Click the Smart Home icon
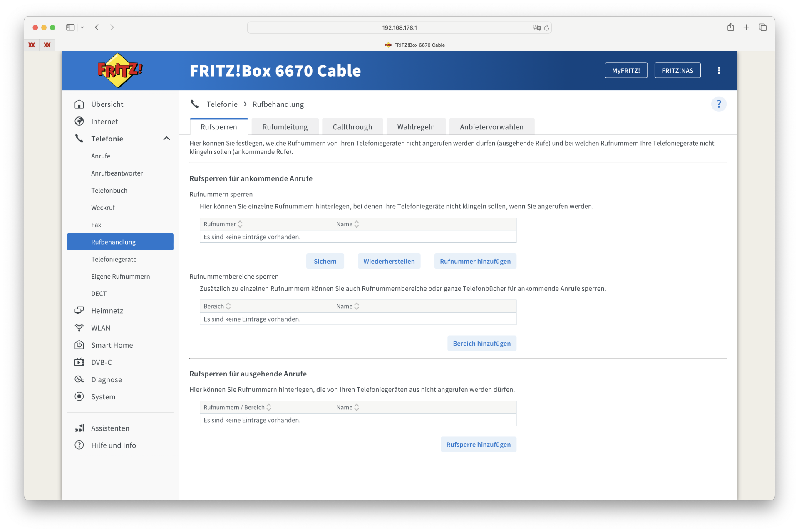The image size is (799, 532). coord(79,345)
